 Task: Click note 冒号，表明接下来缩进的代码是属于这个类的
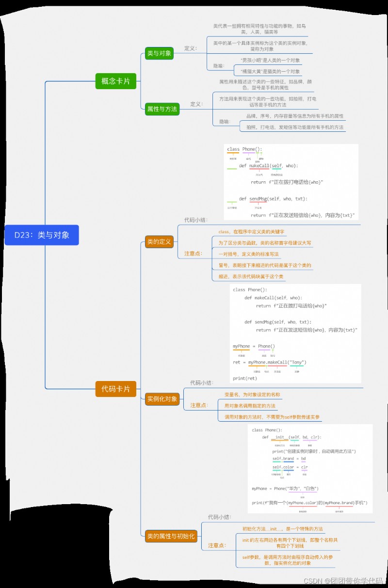pyautogui.click(x=265, y=266)
